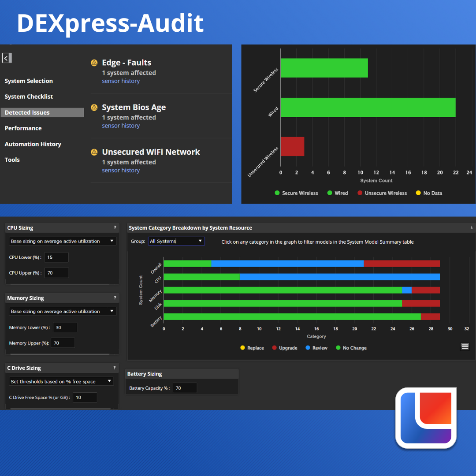
Task: Open the Group All Systems dropdown
Action: [x=176, y=241]
